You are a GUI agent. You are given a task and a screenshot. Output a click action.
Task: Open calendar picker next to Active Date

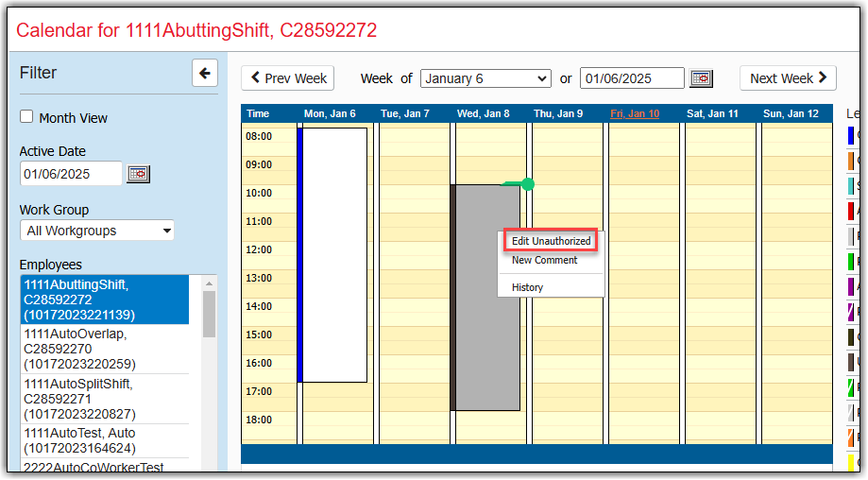click(139, 174)
